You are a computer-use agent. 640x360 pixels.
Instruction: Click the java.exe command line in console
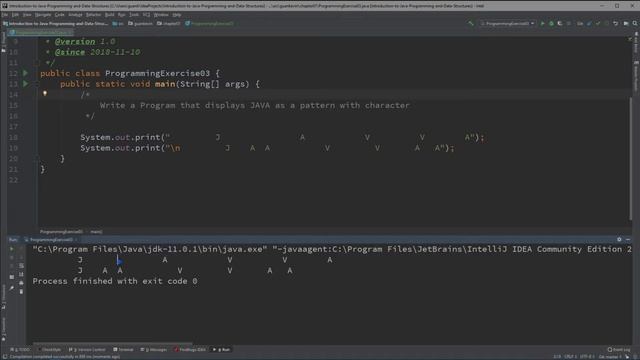click(331, 249)
